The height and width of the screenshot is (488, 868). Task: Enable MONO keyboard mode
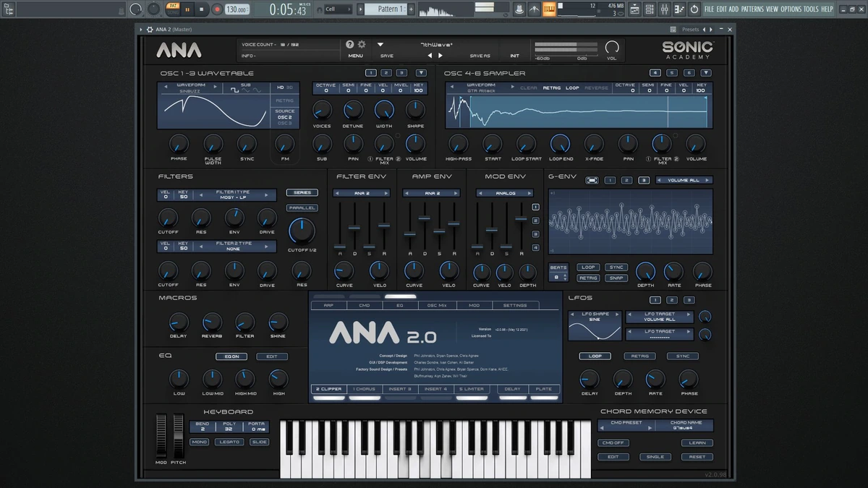click(199, 442)
